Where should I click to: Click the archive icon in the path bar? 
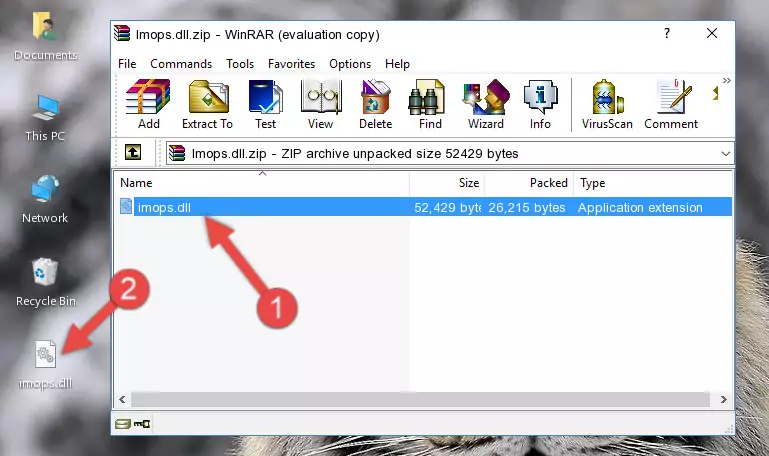click(177, 153)
